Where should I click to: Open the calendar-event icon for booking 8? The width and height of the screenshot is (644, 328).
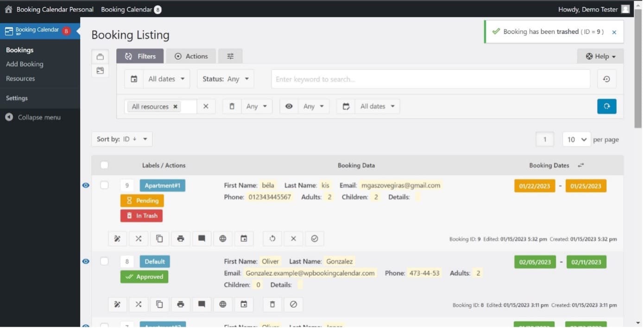coord(244,304)
